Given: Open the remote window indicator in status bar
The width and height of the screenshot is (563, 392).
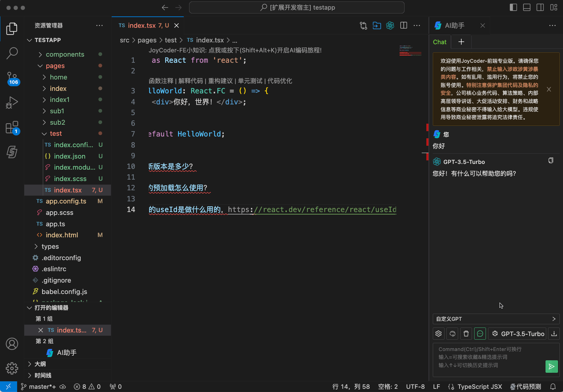Looking at the screenshot, I should [x=8, y=387].
